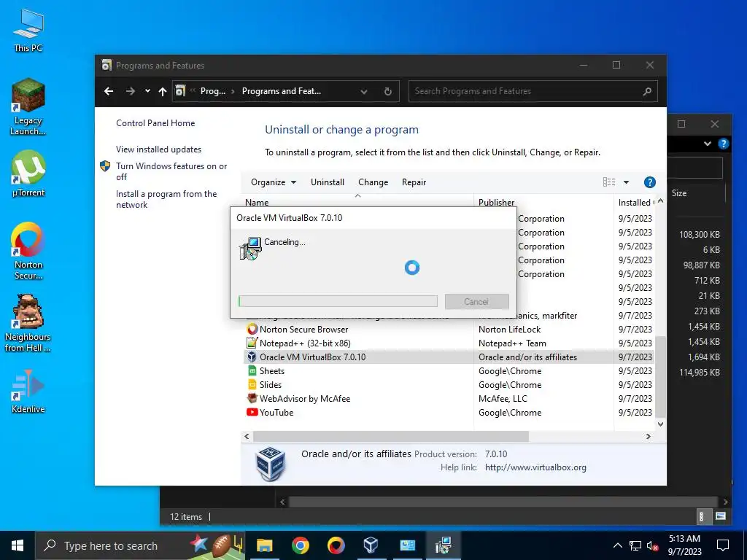Open the help question mark button

(x=649, y=182)
